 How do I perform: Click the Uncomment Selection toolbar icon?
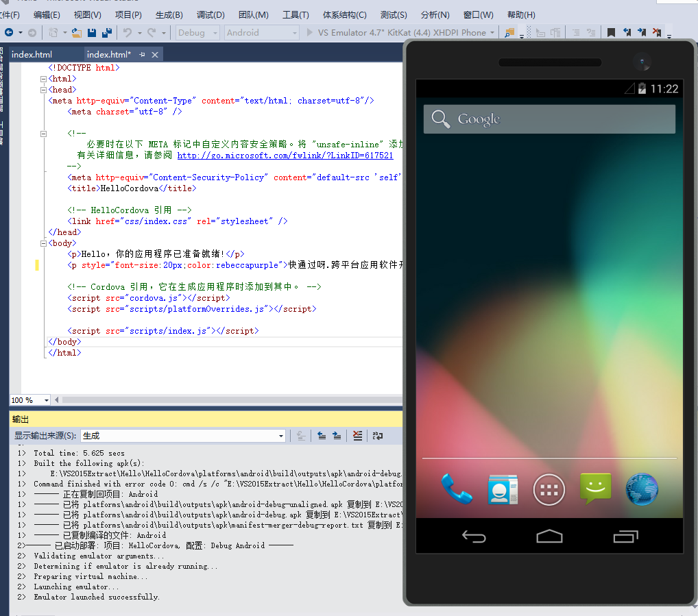click(x=591, y=32)
